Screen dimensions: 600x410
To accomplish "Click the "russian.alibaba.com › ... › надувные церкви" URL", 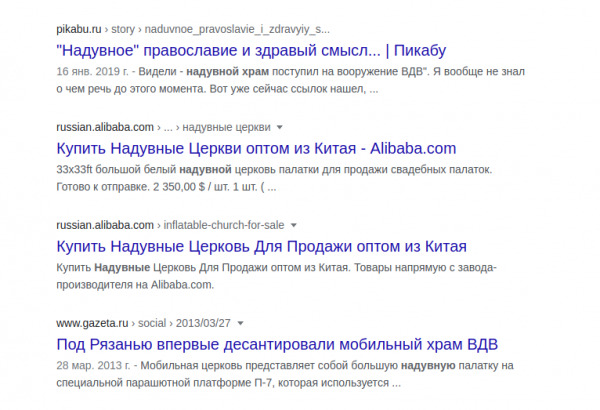I will tap(163, 127).
